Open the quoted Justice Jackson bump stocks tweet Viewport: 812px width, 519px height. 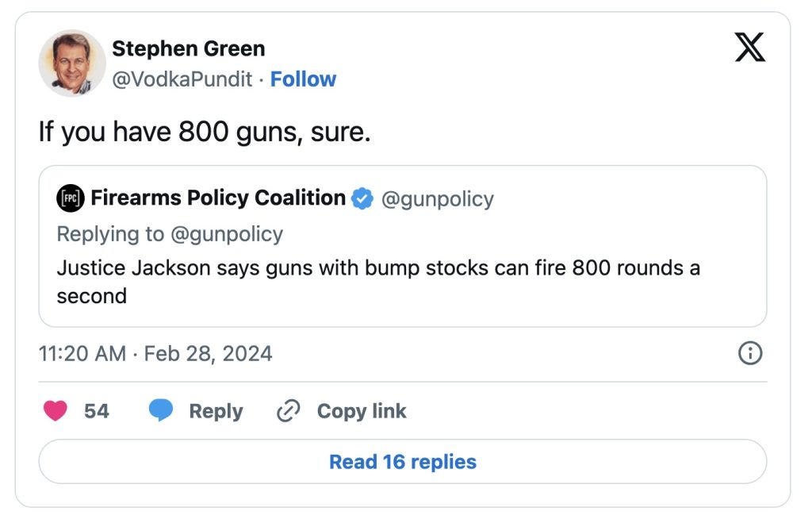pos(378,282)
